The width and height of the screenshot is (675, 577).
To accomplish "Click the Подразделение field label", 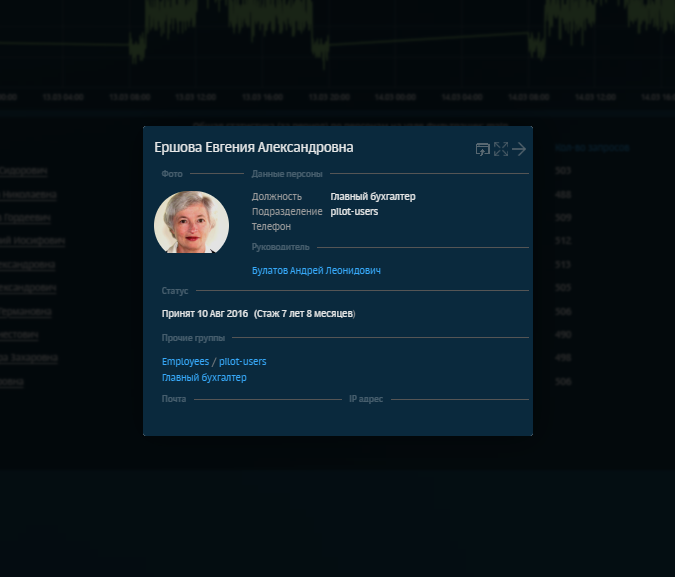I will tap(287, 211).
